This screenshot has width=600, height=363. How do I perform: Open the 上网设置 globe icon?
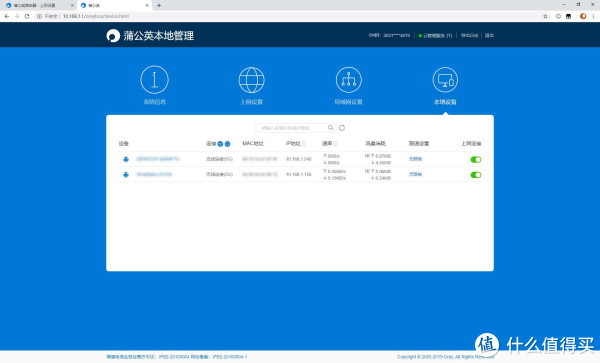(x=251, y=80)
